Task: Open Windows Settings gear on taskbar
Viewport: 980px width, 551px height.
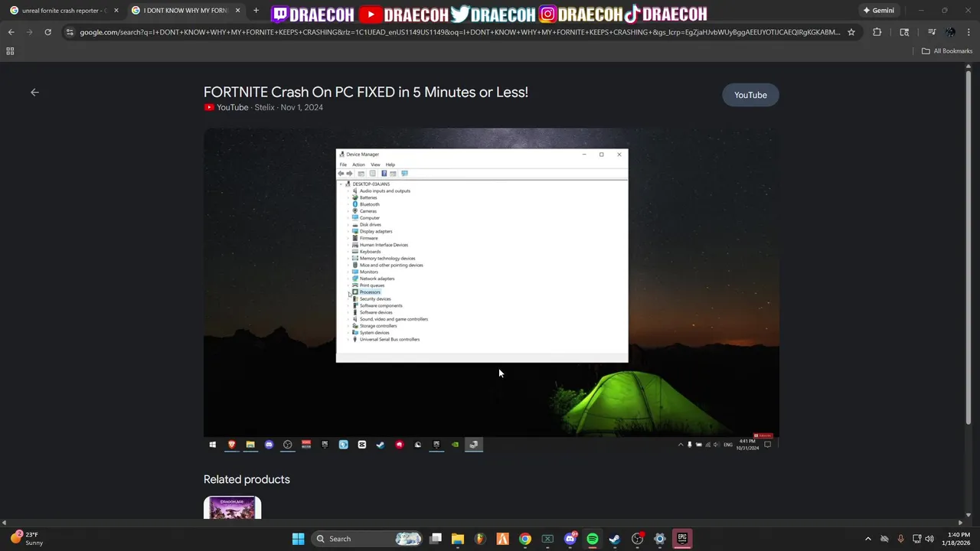Action: [660, 539]
